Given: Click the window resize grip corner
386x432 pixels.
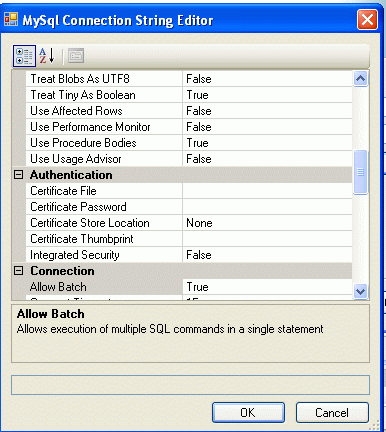Looking at the screenshot, I should (x=375, y=425).
